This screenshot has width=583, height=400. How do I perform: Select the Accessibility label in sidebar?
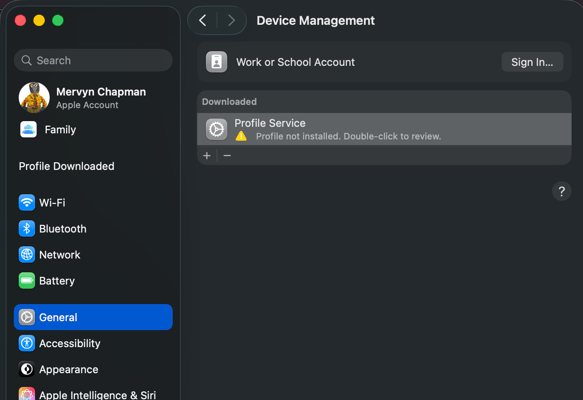(70, 343)
